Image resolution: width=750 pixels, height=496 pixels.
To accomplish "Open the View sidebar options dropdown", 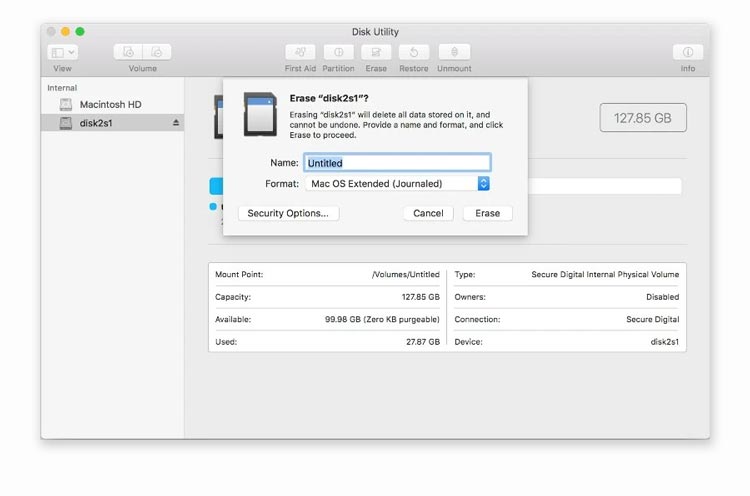I will (63, 52).
